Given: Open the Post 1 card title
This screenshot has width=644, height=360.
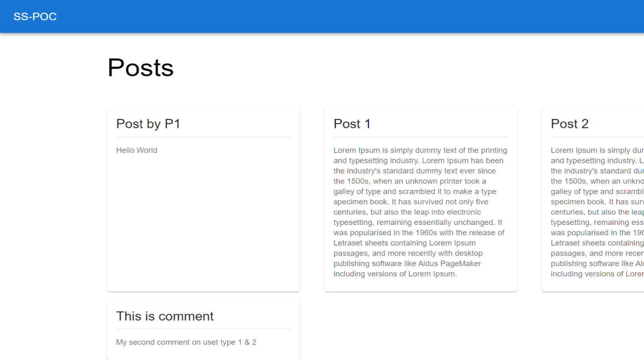Looking at the screenshot, I should pyautogui.click(x=352, y=124).
